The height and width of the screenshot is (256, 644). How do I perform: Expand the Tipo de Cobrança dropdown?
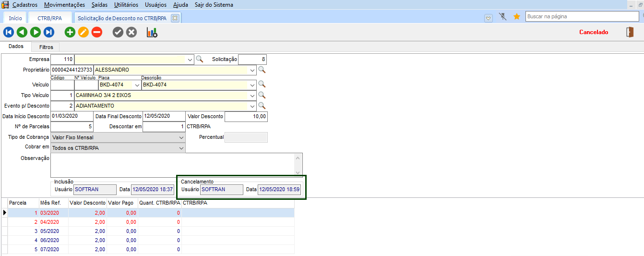pos(181,137)
